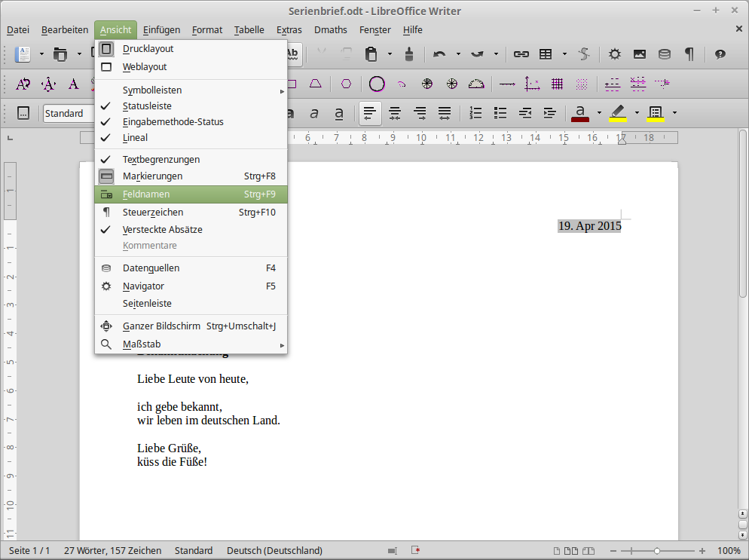Click the clone formatting paintbrush icon
Image resolution: width=749 pixels, height=560 pixels.
pyautogui.click(x=409, y=54)
